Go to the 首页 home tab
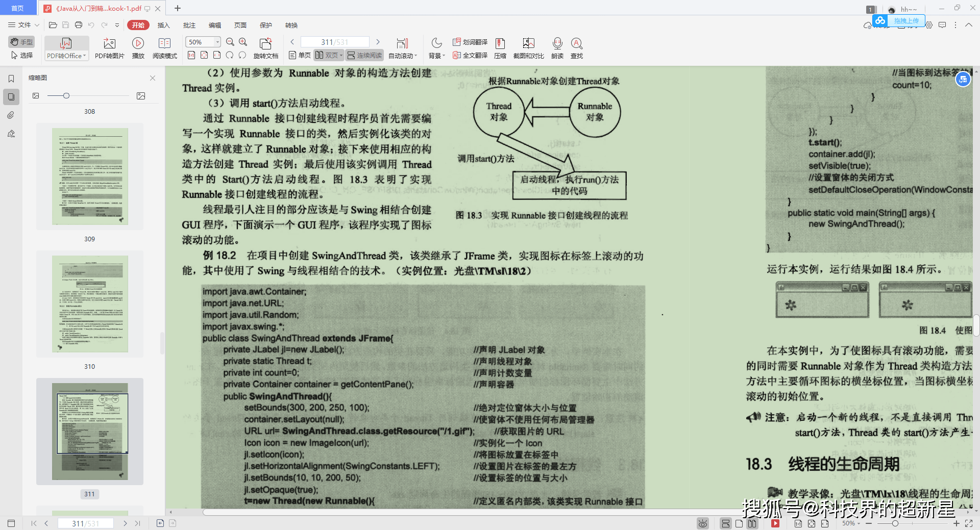 click(18, 8)
